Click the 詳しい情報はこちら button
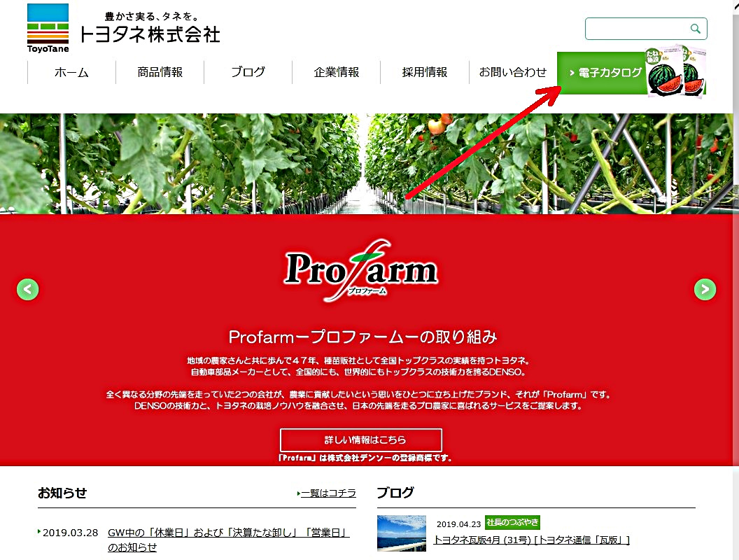The width and height of the screenshot is (739, 560). 361,440
